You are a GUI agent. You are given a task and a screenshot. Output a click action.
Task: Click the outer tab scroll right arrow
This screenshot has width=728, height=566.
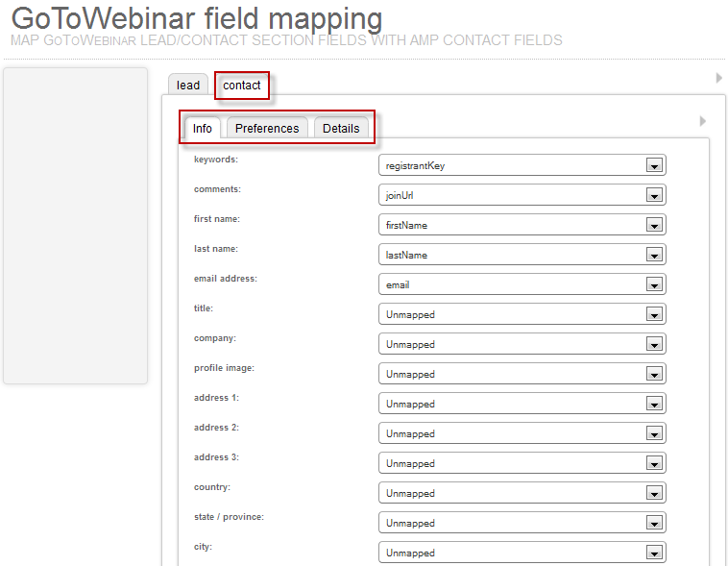pos(718,78)
